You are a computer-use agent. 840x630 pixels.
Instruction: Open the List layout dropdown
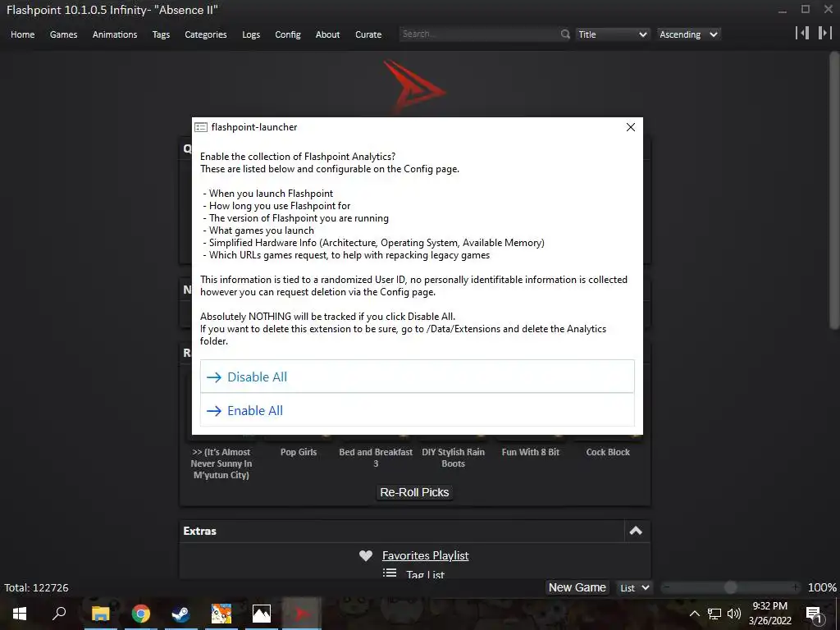tap(634, 587)
